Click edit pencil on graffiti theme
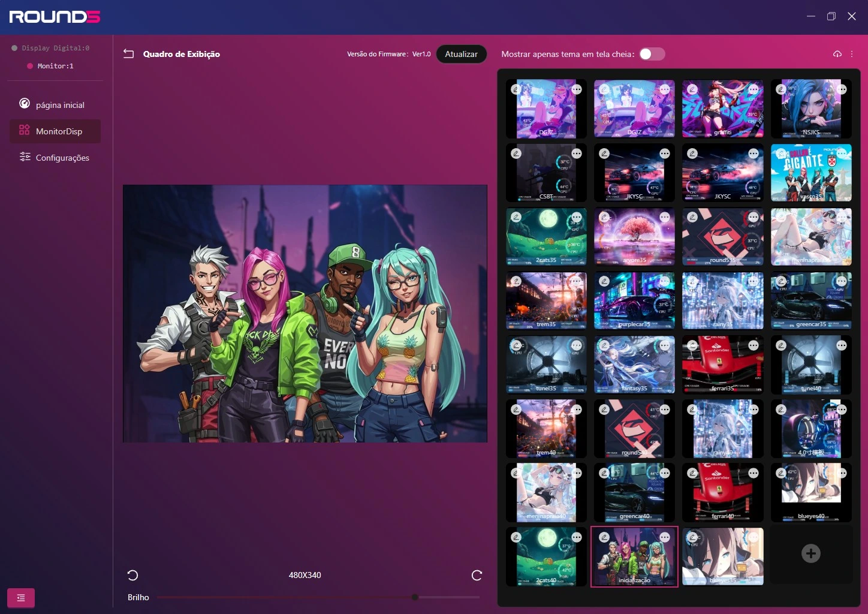 click(x=693, y=89)
